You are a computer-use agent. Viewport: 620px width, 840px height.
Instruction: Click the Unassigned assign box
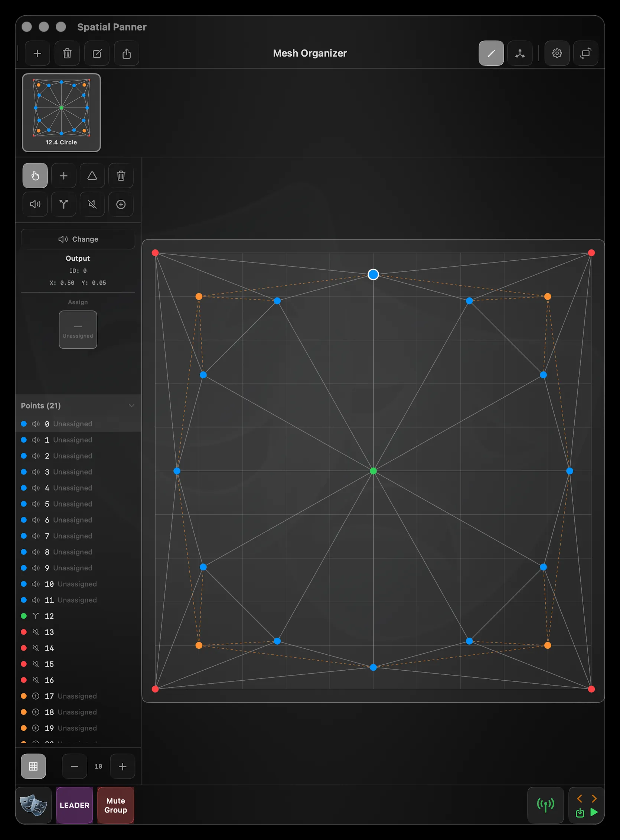coord(78,329)
